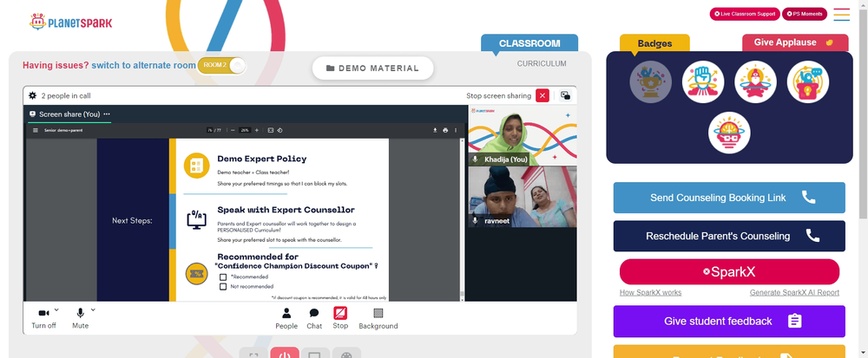The width and height of the screenshot is (868, 358).
Task: Zoom in the PDF with plus icon
Action: [256, 130]
